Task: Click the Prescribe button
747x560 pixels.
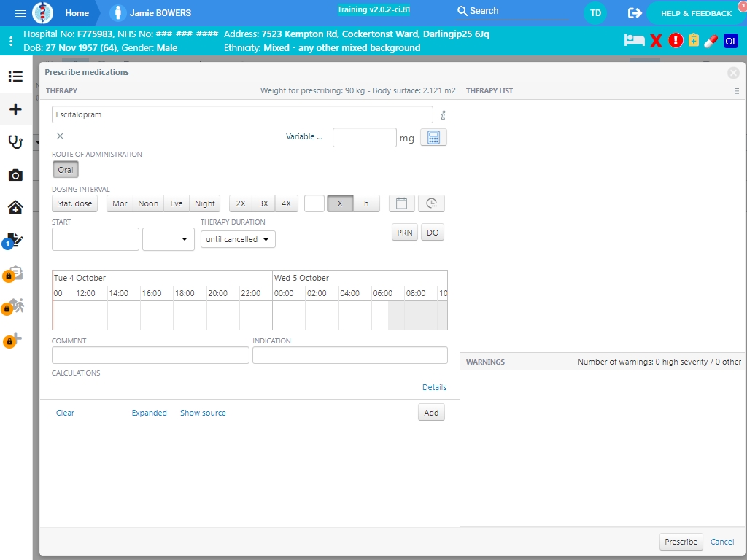Action: coord(681,542)
